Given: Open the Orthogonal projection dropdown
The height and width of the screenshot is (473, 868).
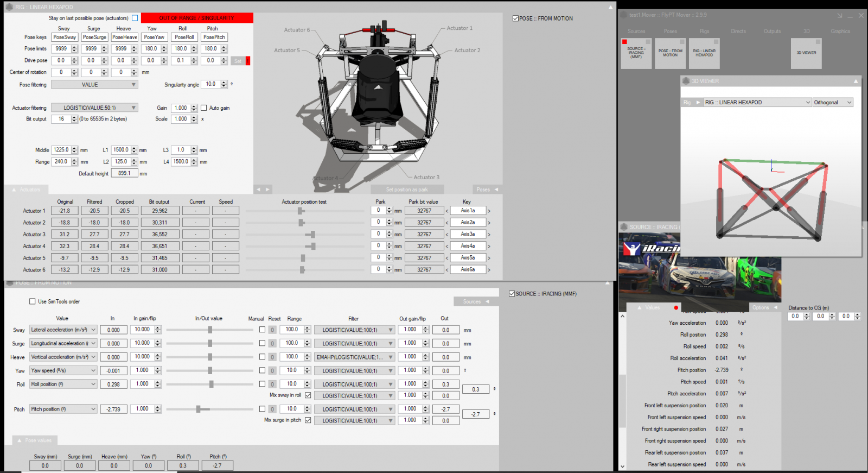Looking at the screenshot, I should (833, 103).
